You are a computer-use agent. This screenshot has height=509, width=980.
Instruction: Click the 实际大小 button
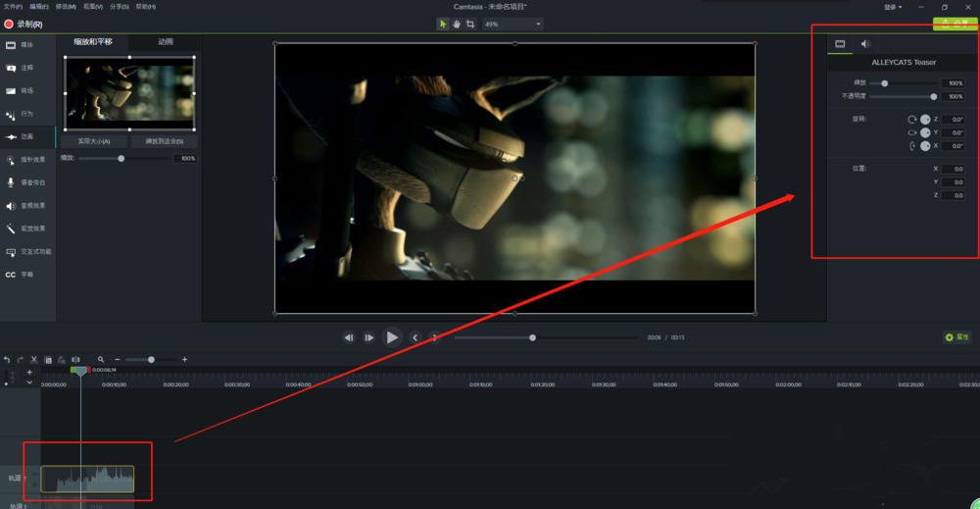click(95, 141)
